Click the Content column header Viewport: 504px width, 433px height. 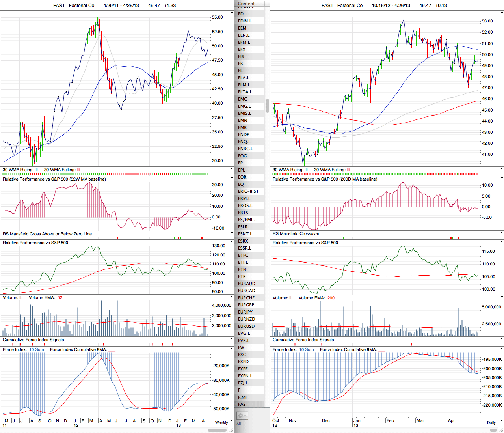click(x=246, y=4)
